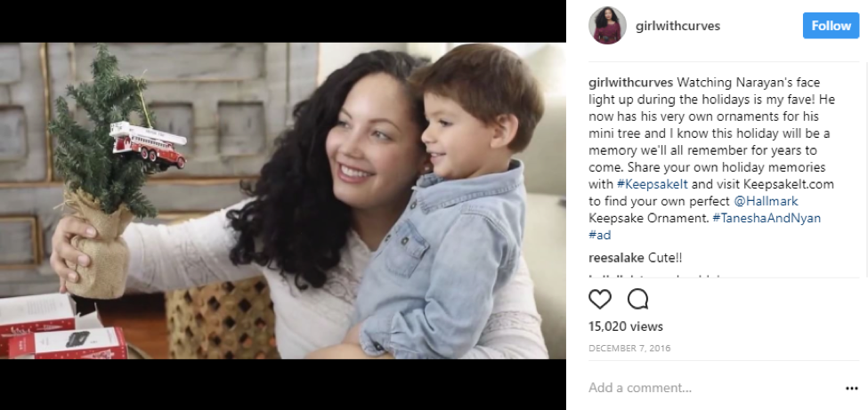Like the post with the heart icon
Screen dimensions: 868x410
click(x=599, y=300)
